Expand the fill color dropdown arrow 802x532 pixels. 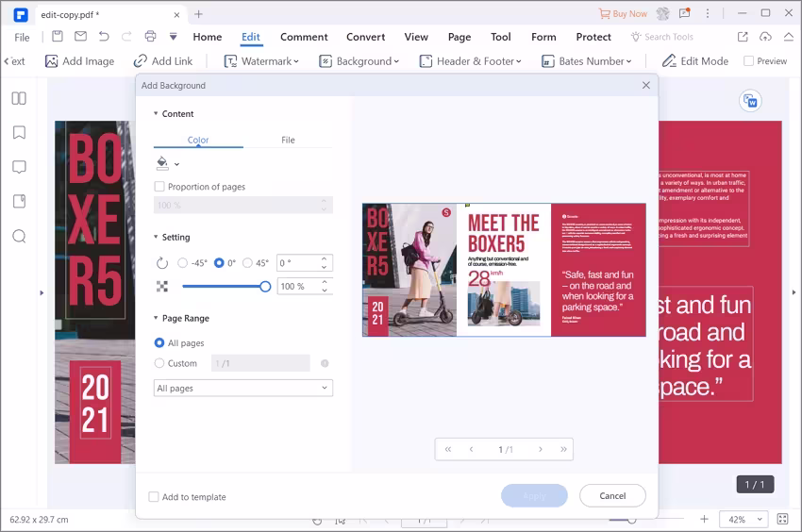(x=177, y=164)
